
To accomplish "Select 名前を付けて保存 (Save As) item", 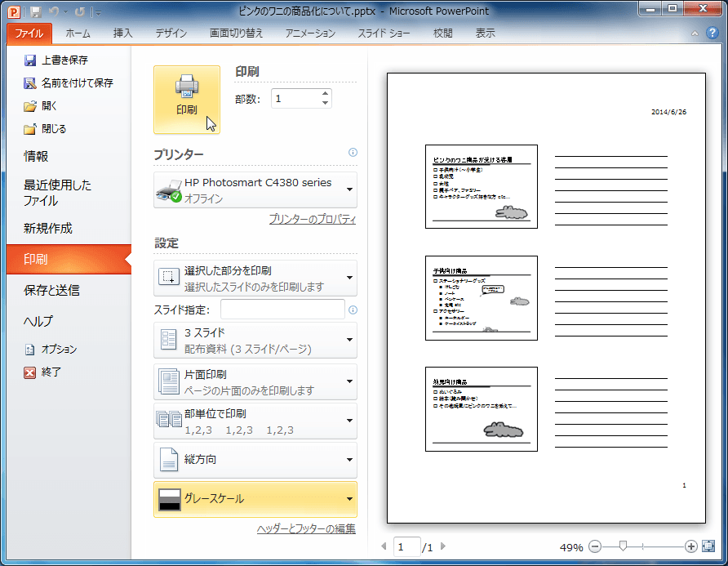I will click(x=69, y=83).
